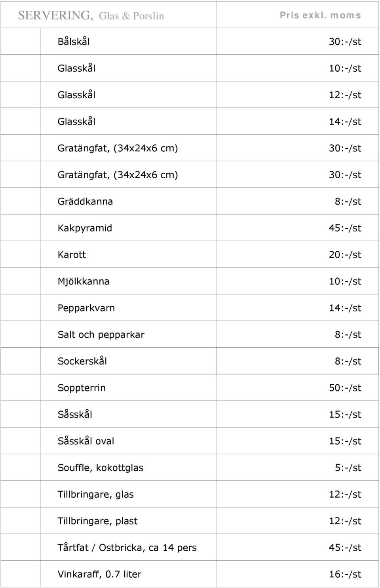The height and width of the screenshot is (588, 380).
Task: Click the SERVERING, Glas & Porslin heading
Action: click(x=91, y=15)
